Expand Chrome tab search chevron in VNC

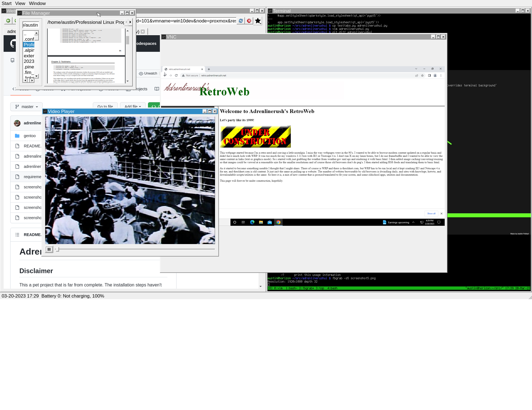[x=416, y=69]
